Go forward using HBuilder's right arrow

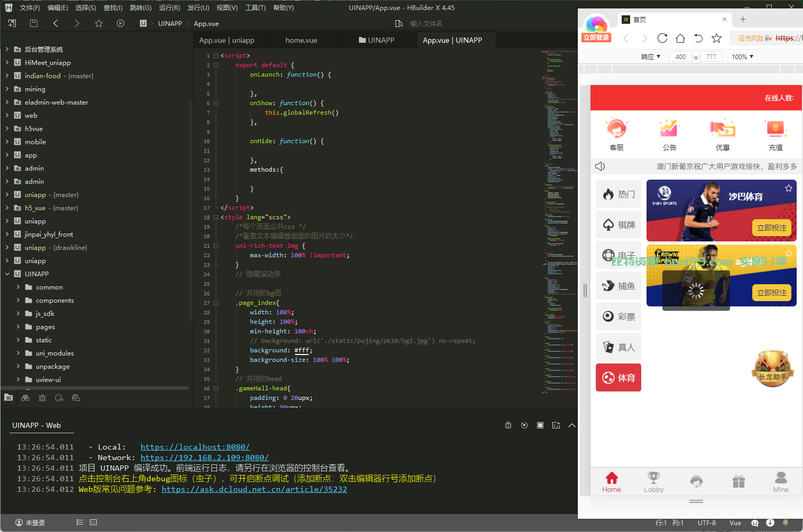click(x=77, y=23)
